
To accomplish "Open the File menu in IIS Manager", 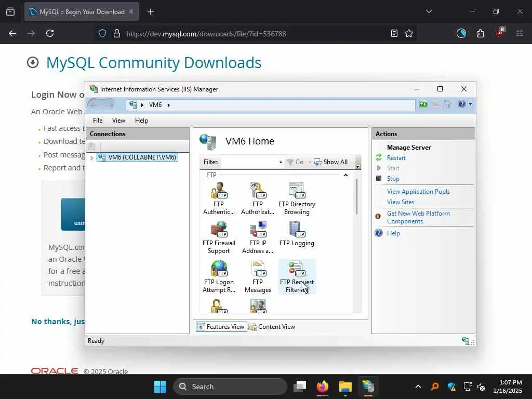I will pos(98,121).
